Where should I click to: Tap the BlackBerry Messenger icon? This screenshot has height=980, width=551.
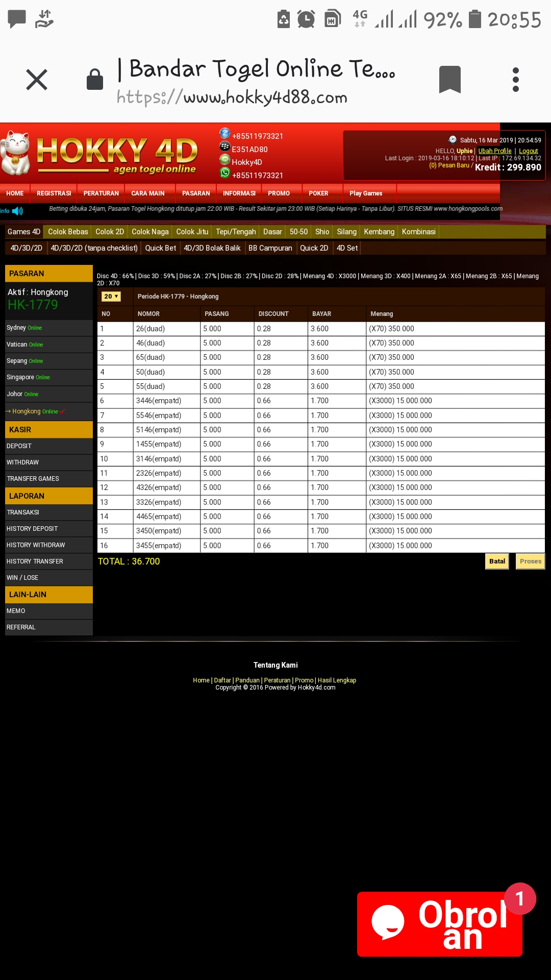click(225, 146)
